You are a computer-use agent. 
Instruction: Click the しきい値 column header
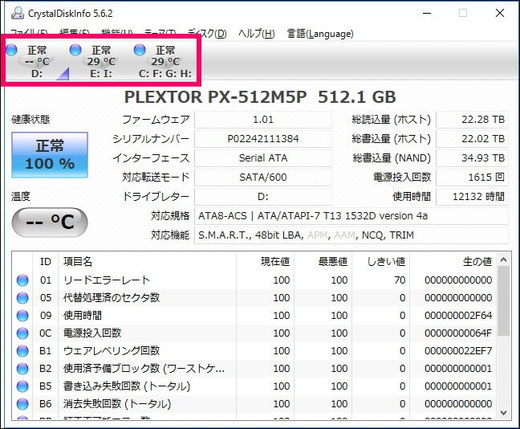point(381,262)
